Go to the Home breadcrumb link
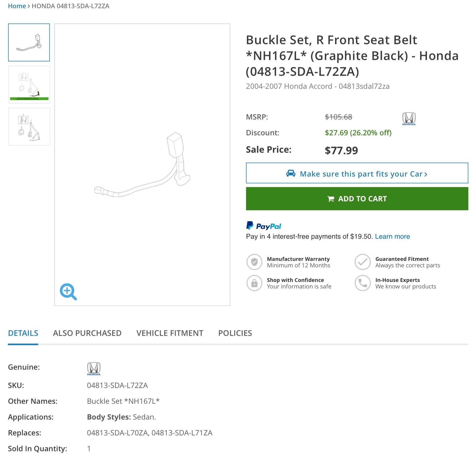476x465 pixels. (17, 6)
